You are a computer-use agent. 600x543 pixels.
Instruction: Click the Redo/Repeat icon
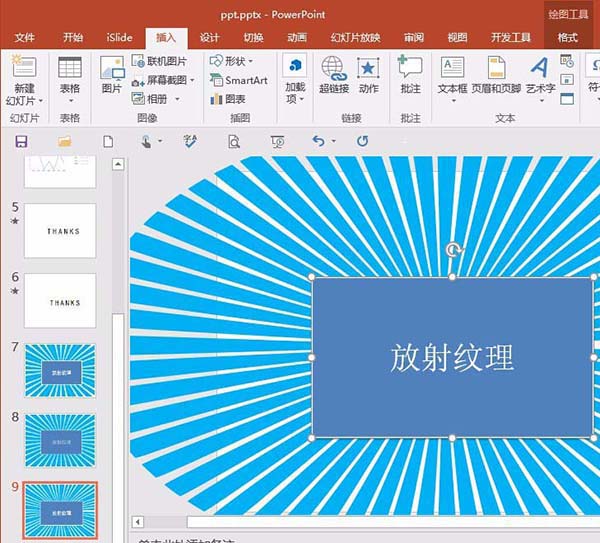(362, 142)
